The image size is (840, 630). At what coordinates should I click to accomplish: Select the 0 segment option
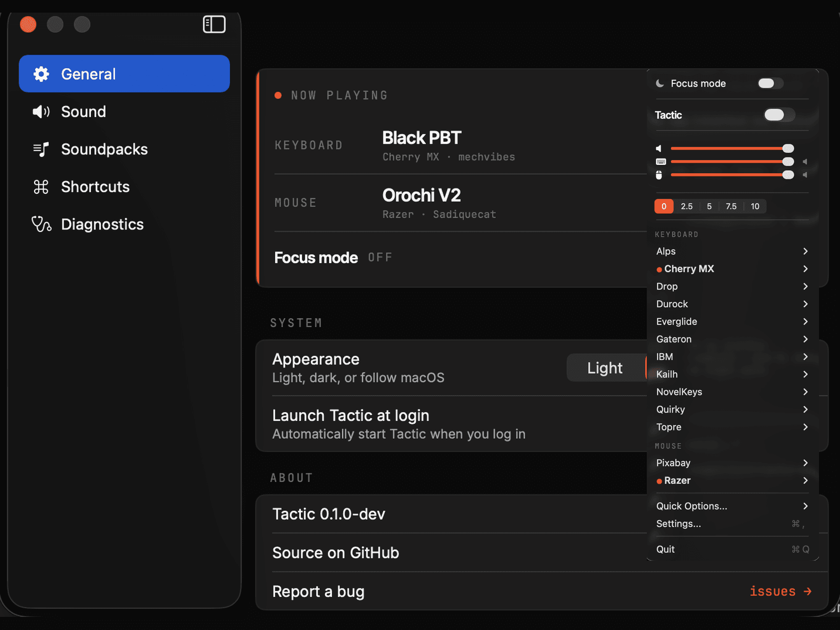click(x=664, y=206)
